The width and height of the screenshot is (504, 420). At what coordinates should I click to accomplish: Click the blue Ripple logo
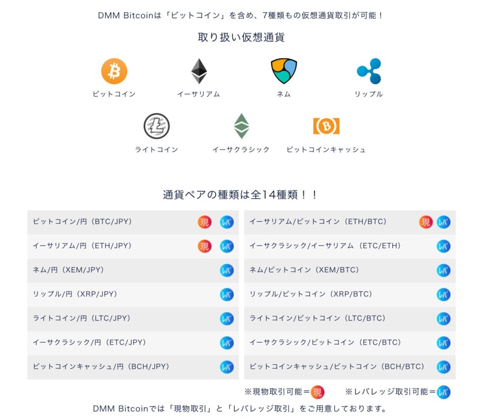369,71
